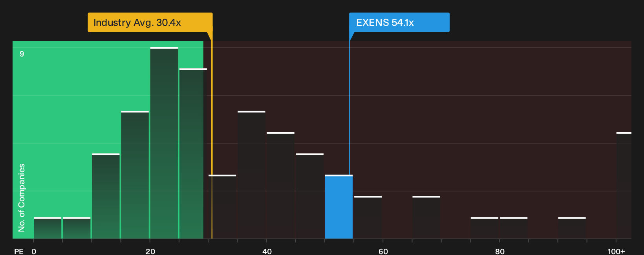Click the '60' x-axis tick label
644x255 pixels.
[x=383, y=251]
